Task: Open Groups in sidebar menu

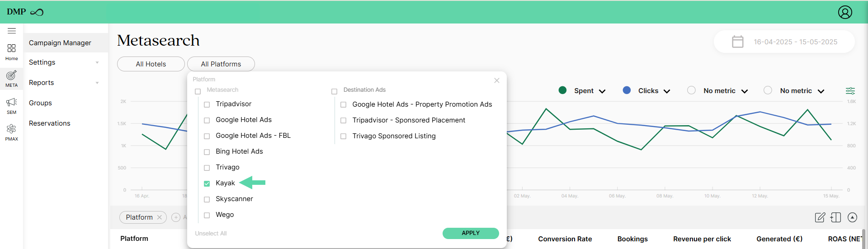Action: click(40, 103)
